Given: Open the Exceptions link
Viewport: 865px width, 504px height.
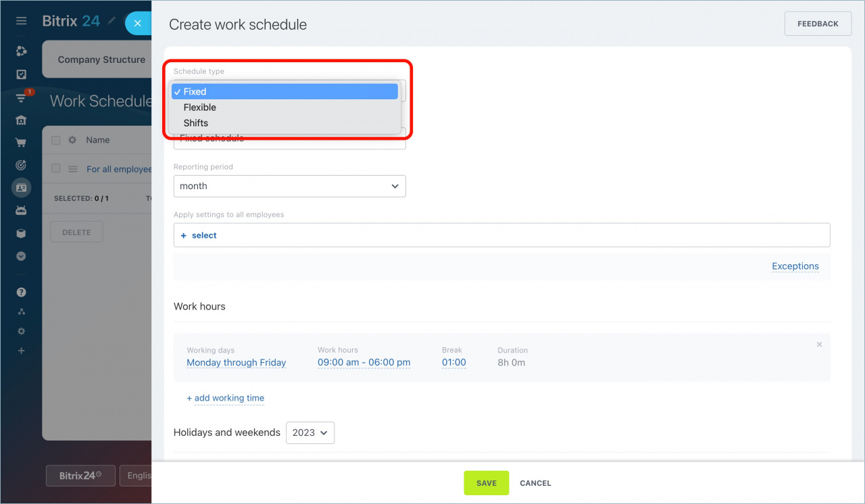Looking at the screenshot, I should (795, 266).
